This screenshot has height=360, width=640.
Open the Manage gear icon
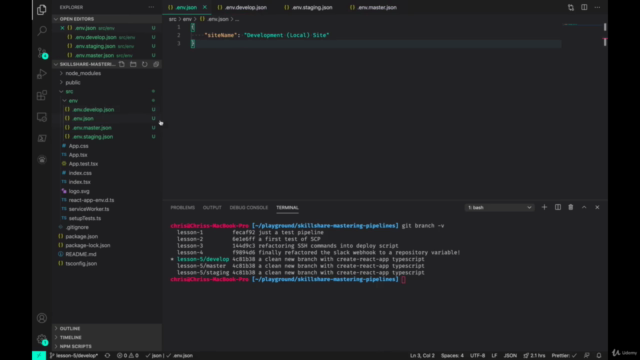click(42, 340)
